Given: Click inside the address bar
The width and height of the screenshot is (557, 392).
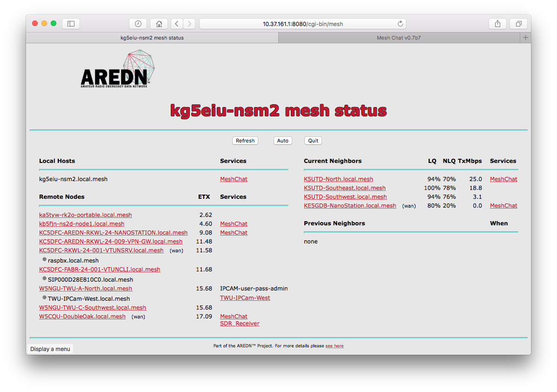Looking at the screenshot, I should tap(302, 23).
